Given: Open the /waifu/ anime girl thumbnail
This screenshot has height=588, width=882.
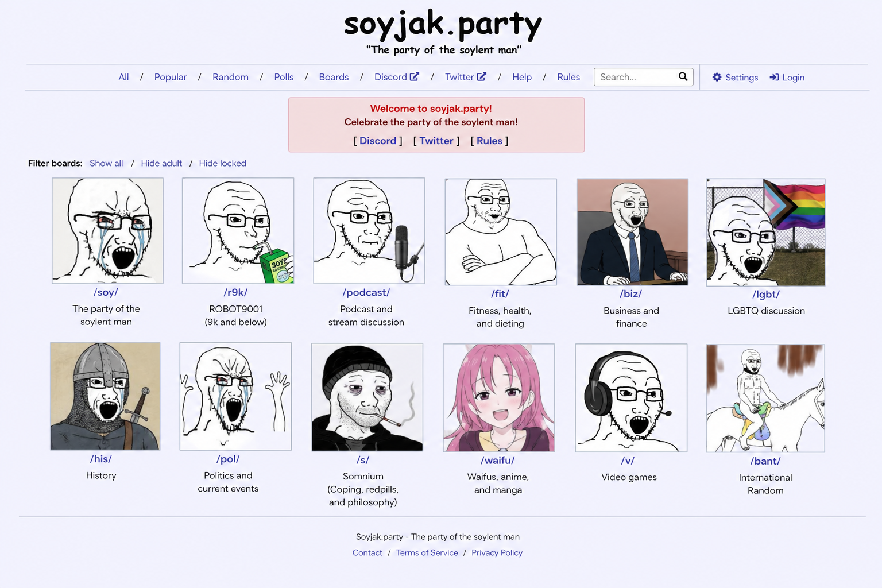Looking at the screenshot, I should (x=499, y=397).
